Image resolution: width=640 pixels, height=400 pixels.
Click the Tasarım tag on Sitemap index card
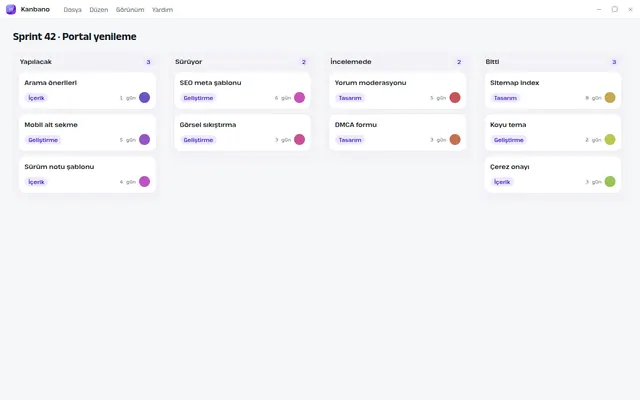point(505,98)
